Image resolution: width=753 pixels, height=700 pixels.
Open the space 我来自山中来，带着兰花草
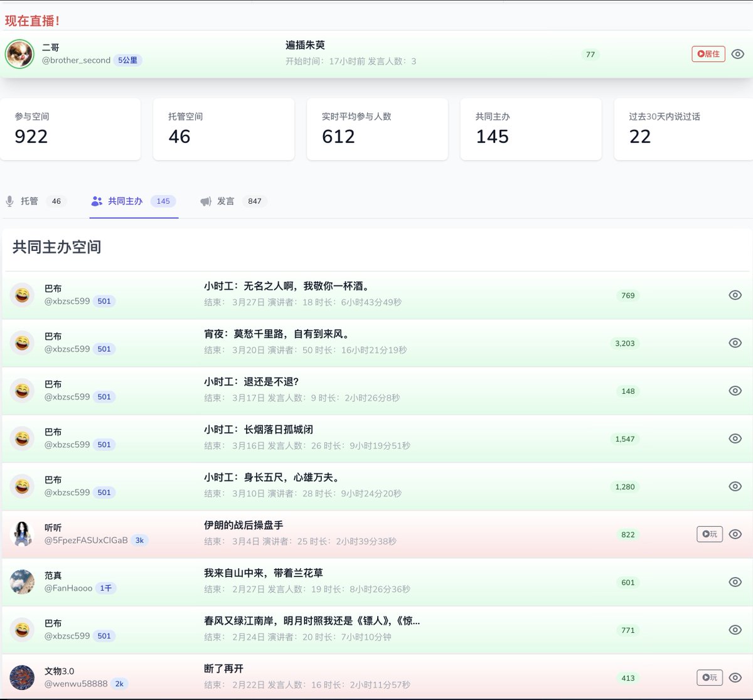264,573
